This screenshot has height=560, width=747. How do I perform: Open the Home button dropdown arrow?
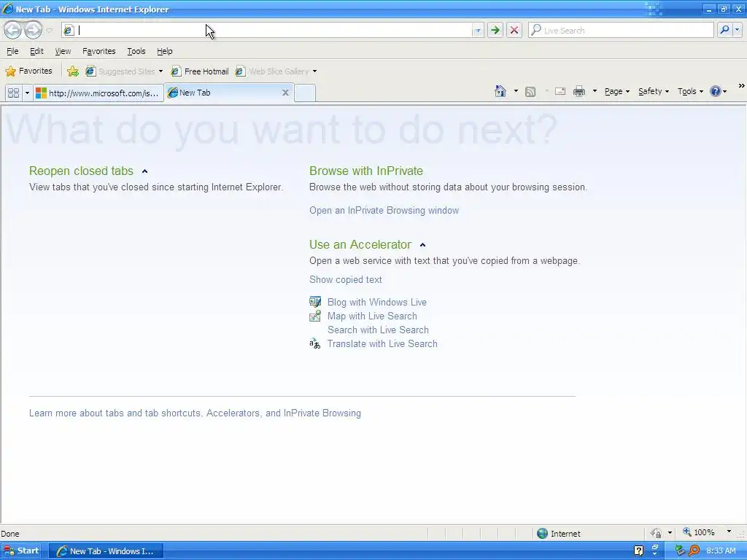point(516,91)
